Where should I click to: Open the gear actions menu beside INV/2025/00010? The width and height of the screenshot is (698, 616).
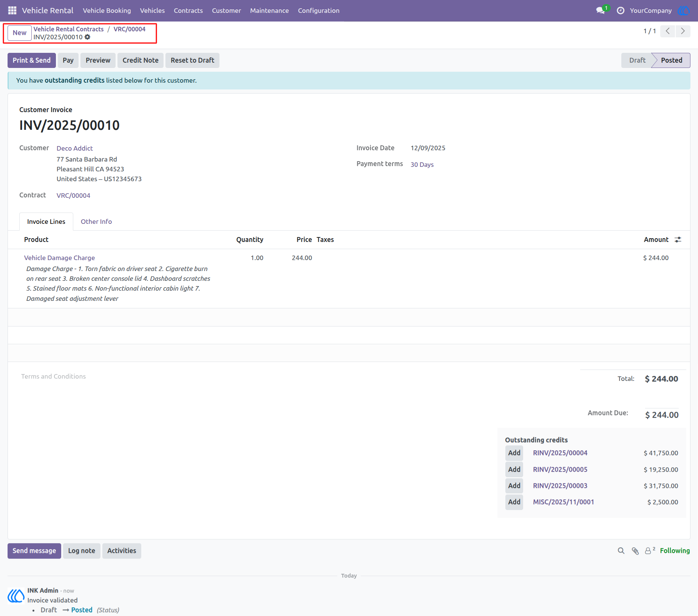87,37
